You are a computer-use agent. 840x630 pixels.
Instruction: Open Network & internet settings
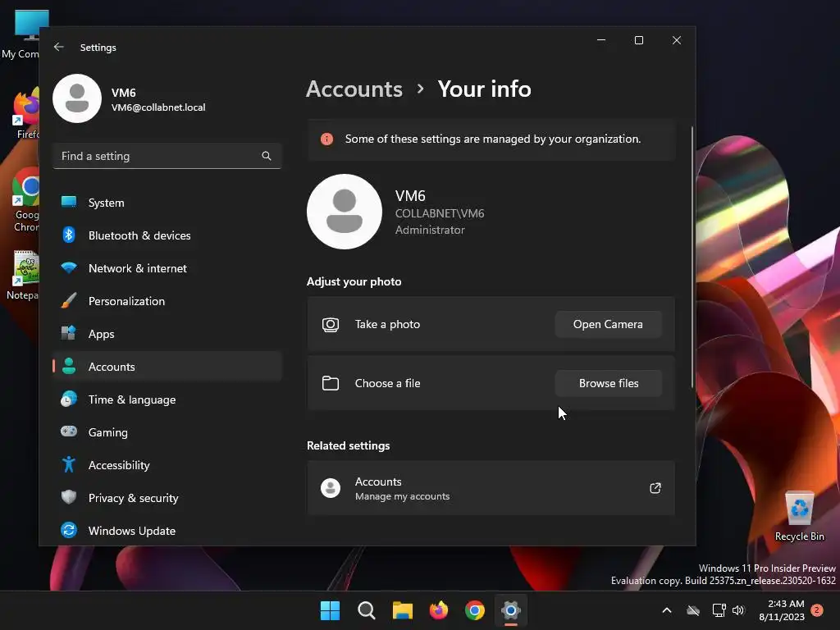point(167,268)
